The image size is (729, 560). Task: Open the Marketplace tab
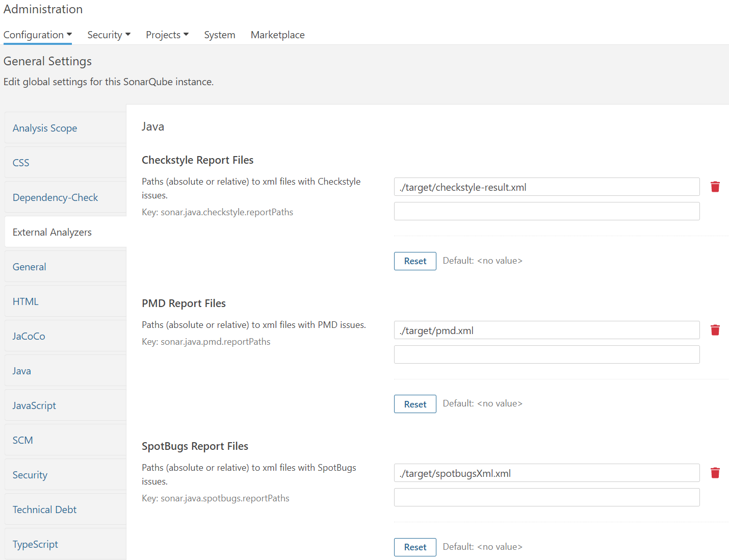[x=278, y=35]
